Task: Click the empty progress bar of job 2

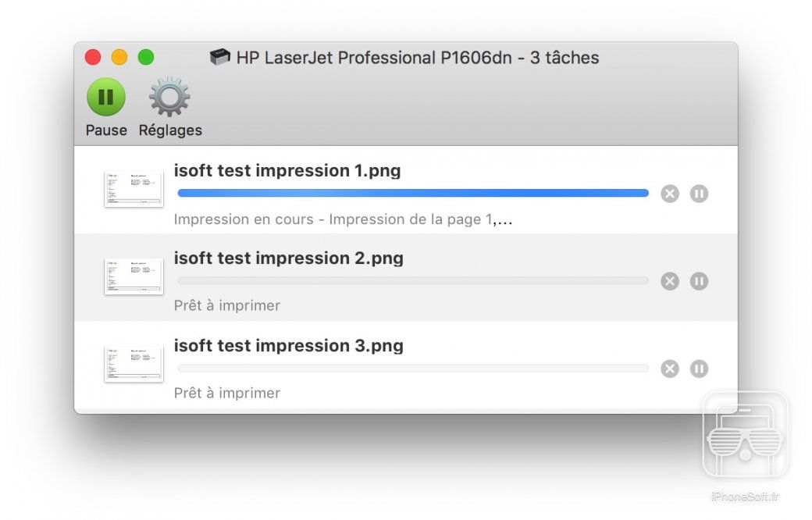Action: pyautogui.click(x=413, y=280)
